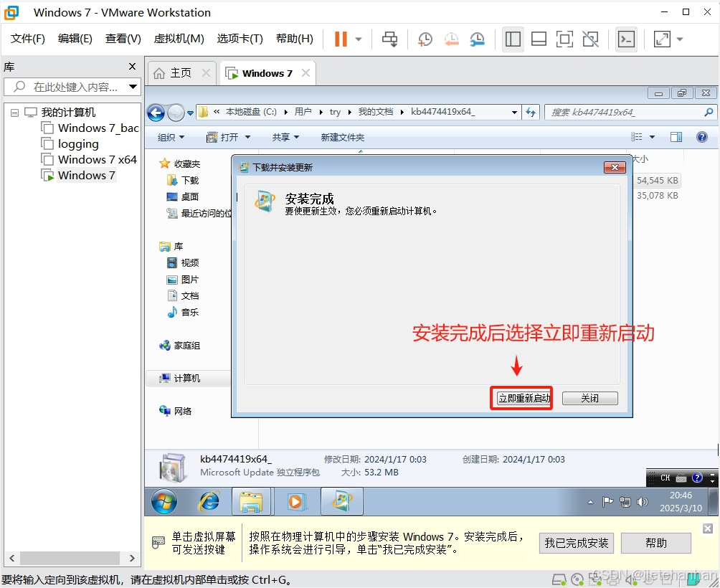The image size is (720, 588).
Task: Toggle the library sidebar view
Action: (513, 39)
